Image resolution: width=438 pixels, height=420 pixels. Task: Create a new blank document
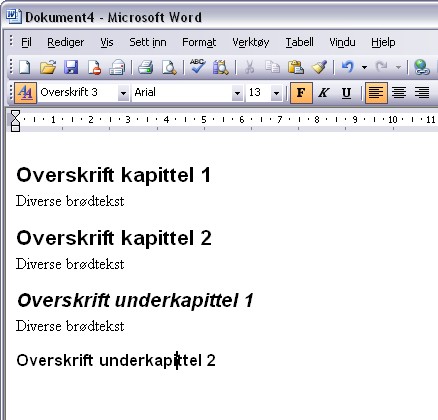(x=25, y=67)
